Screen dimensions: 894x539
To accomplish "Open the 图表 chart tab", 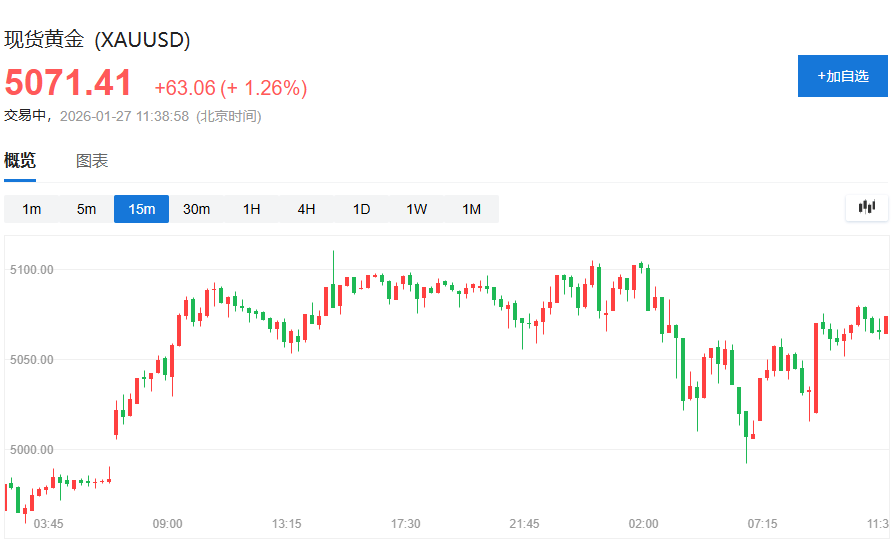I will 92,161.
